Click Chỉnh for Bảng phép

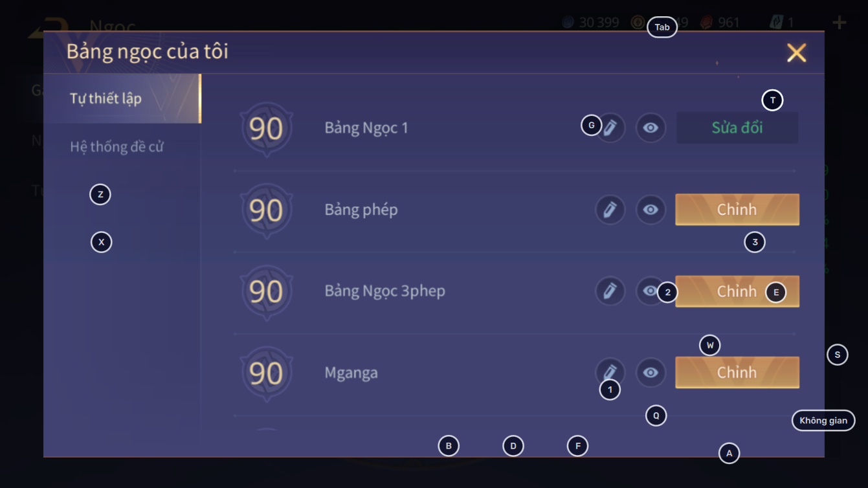click(737, 210)
